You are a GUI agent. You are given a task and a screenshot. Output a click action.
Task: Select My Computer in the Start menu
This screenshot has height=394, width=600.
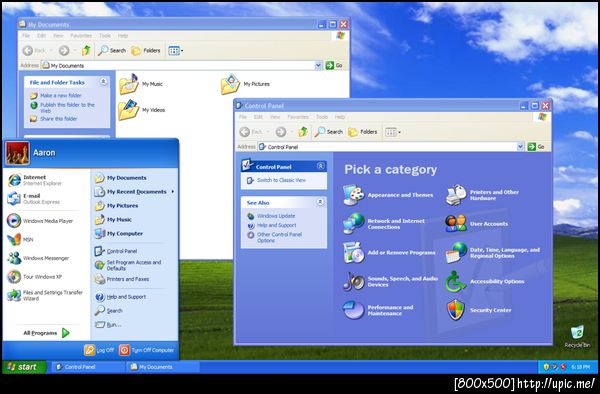coord(119,233)
